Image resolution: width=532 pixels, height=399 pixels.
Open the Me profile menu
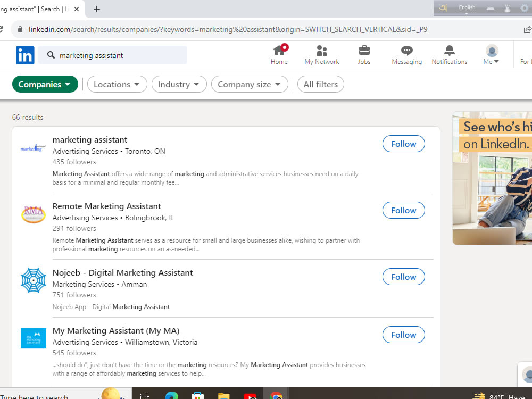pyautogui.click(x=491, y=55)
